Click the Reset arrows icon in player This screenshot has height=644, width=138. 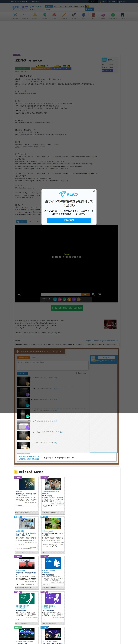coord(20,295)
